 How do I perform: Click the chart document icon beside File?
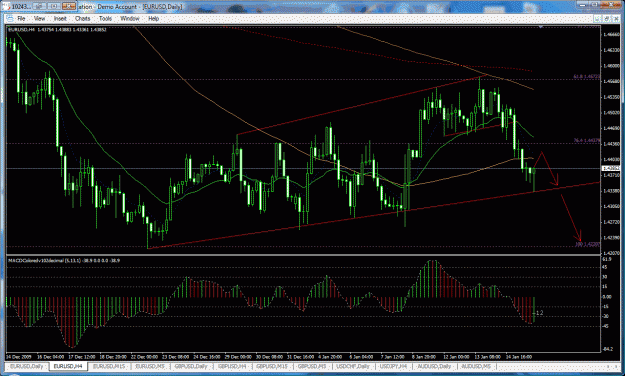click(10, 18)
